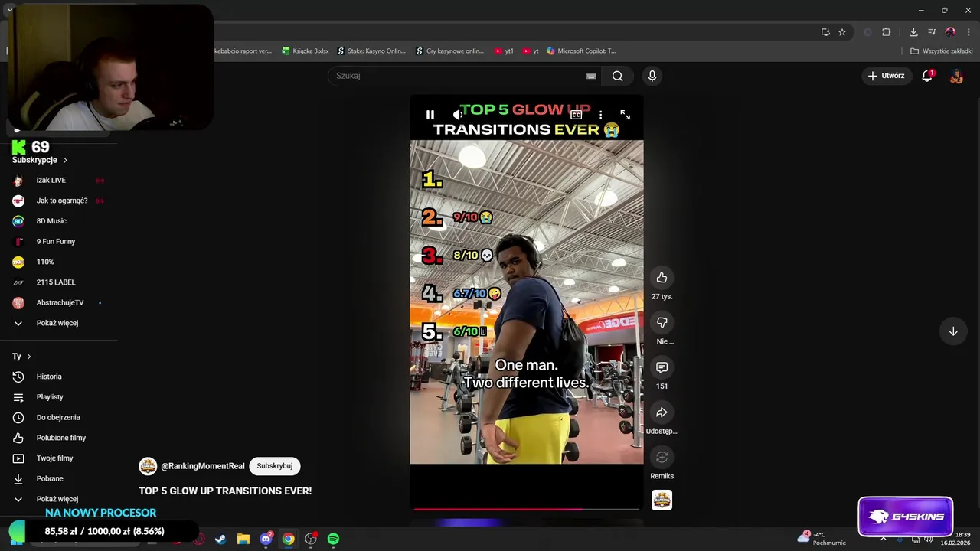980x551 pixels.
Task: Click the Remiks icon
Action: (661, 458)
